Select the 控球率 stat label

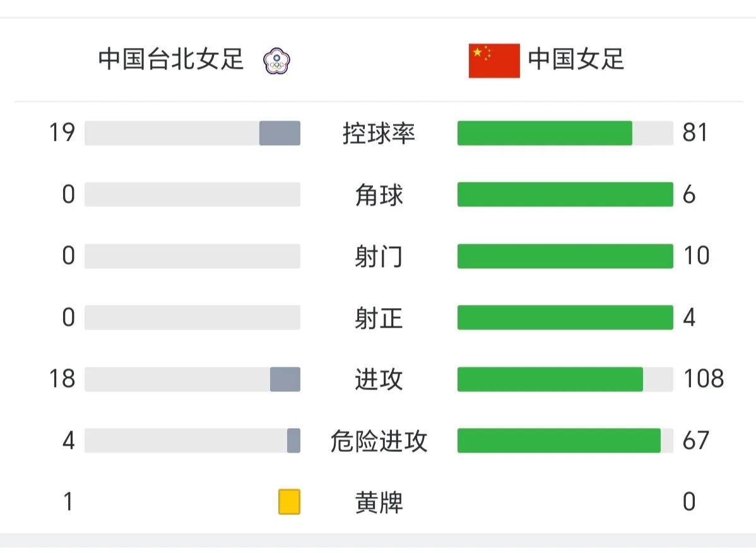click(x=379, y=133)
